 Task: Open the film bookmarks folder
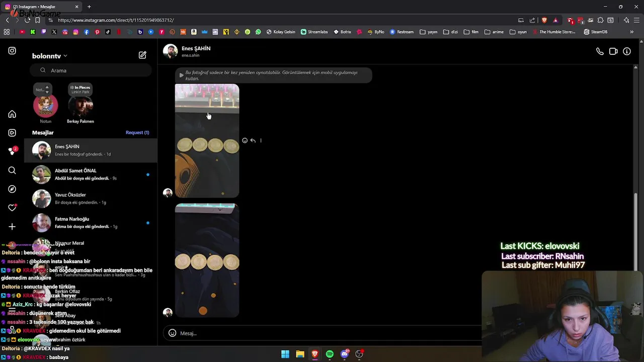pos(471,32)
